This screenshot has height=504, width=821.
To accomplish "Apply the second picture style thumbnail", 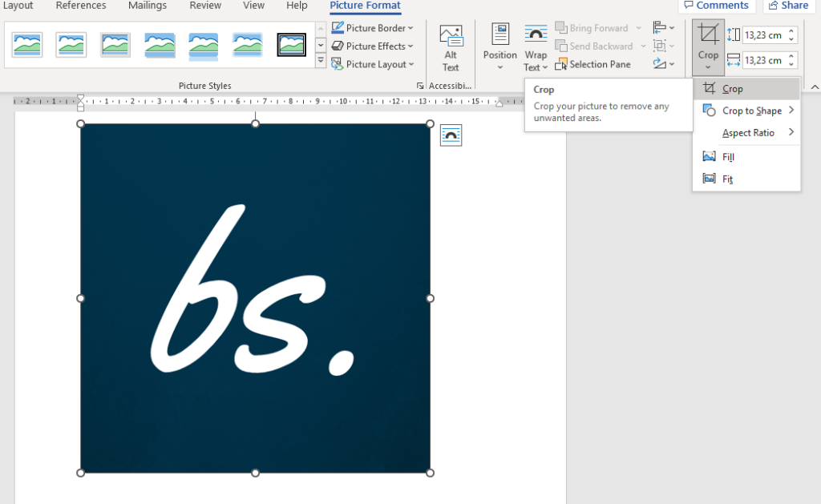I will (x=71, y=45).
